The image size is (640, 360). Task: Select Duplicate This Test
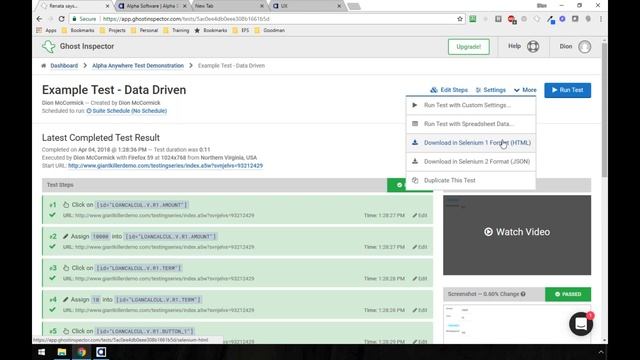click(x=471, y=180)
